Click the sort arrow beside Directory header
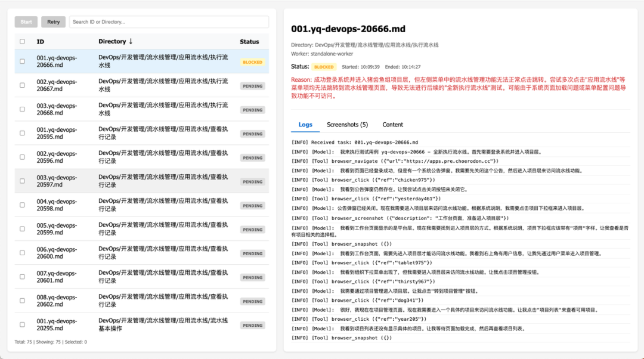This screenshot has width=644, height=359. coord(131,42)
